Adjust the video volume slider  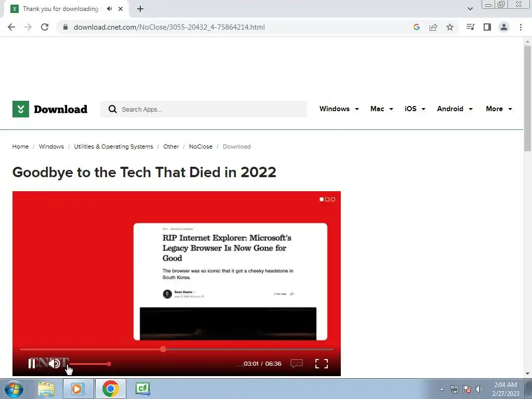coord(89,364)
